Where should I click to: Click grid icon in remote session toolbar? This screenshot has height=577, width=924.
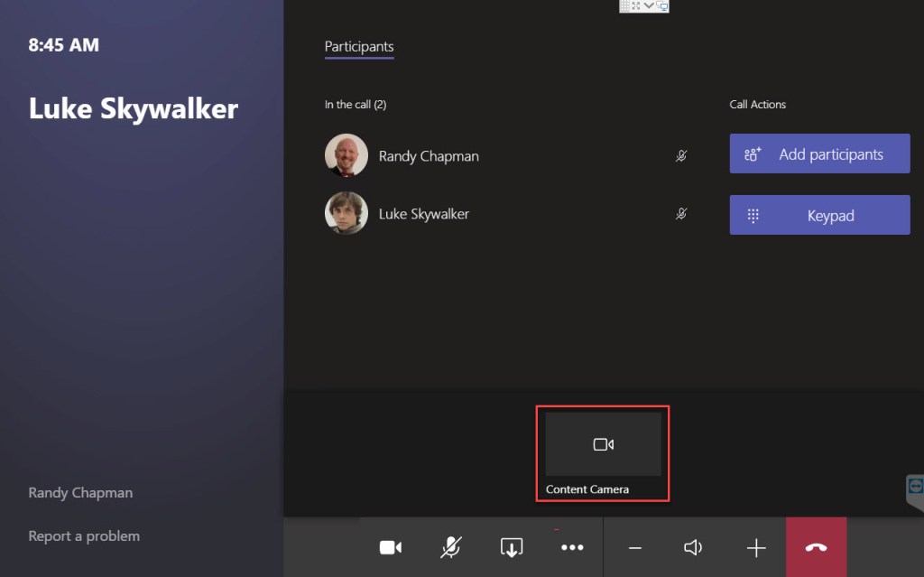pos(624,6)
